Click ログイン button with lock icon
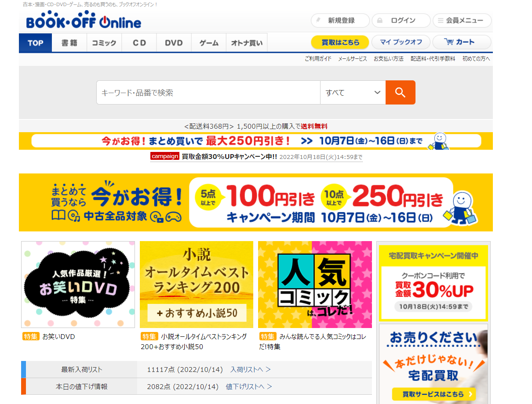Image resolution: width=532 pixels, height=404 pixels. click(x=401, y=21)
